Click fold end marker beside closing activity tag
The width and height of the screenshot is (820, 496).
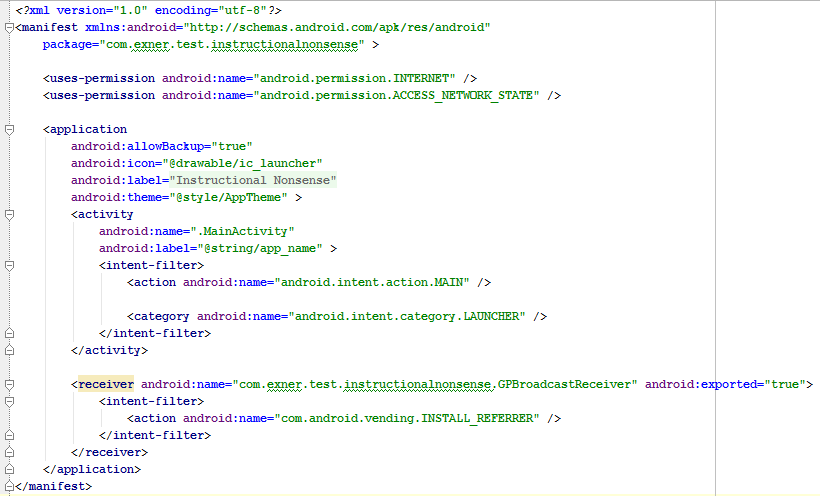coord(8,351)
